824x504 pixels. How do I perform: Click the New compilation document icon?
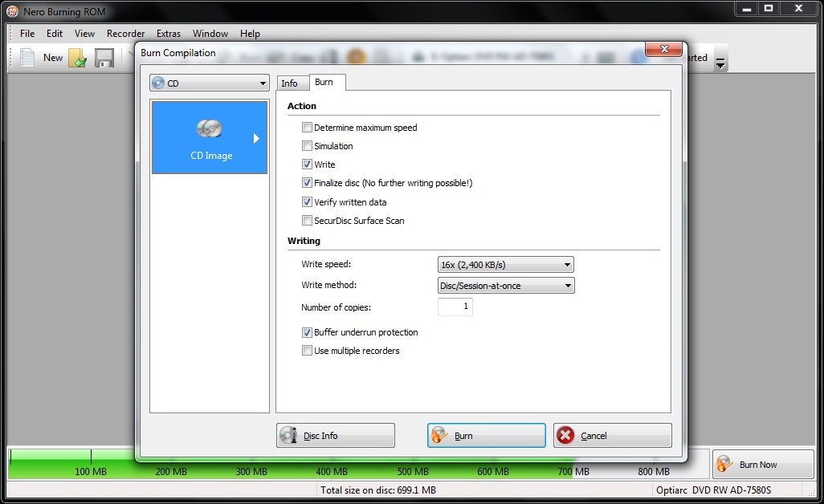tap(27, 58)
